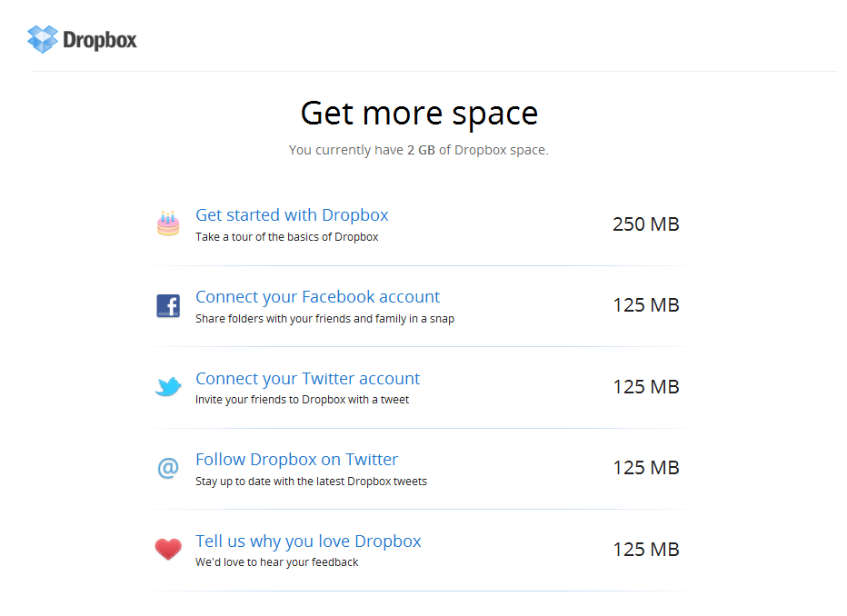Open "Get started with Dropbox" link

pos(292,215)
